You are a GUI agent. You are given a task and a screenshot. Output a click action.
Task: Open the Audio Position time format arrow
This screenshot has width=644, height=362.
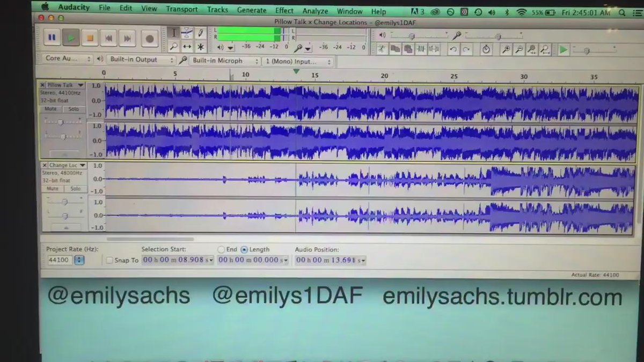(363, 261)
